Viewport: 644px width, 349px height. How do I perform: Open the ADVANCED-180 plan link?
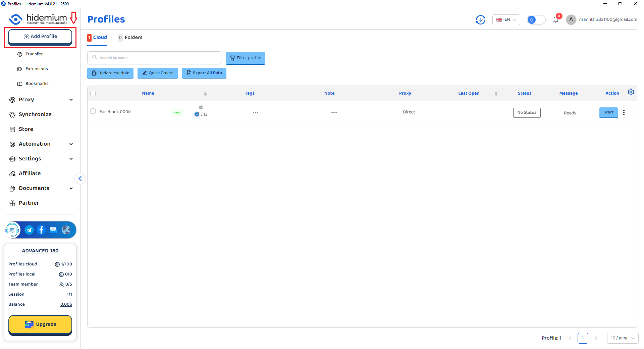tap(40, 251)
